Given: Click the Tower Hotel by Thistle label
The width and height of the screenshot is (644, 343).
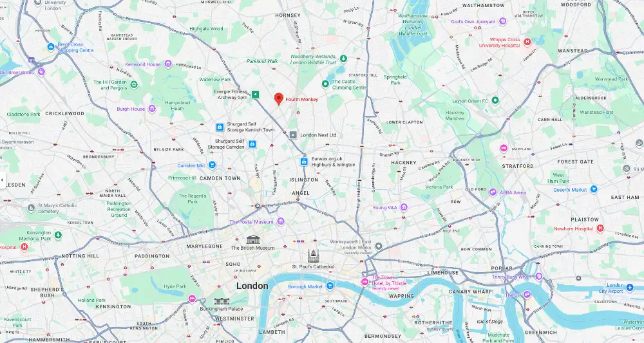Looking at the screenshot, I should point(389,281).
